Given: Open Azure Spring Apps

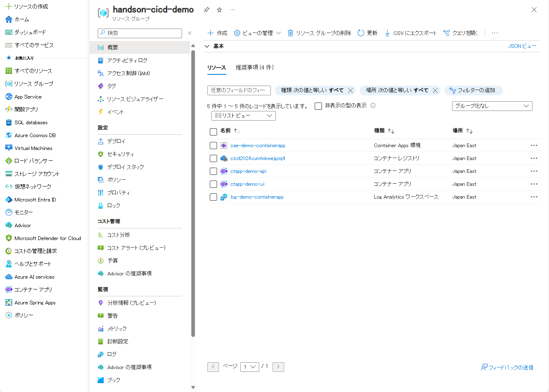Looking at the screenshot, I should pyautogui.click(x=35, y=302).
